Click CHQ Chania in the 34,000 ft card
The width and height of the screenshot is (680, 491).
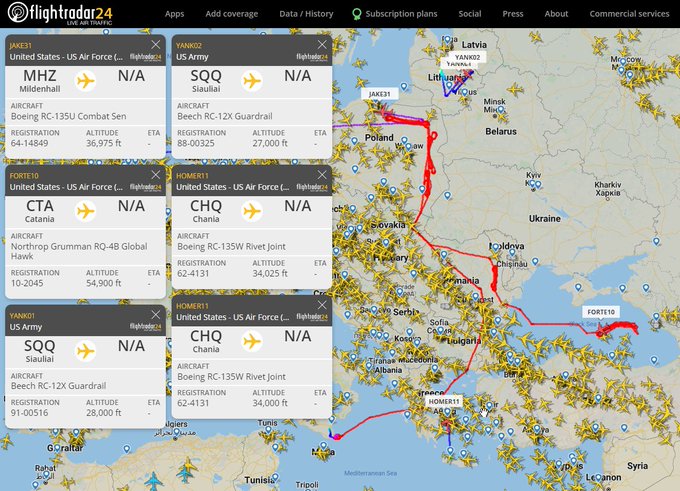[206, 341]
